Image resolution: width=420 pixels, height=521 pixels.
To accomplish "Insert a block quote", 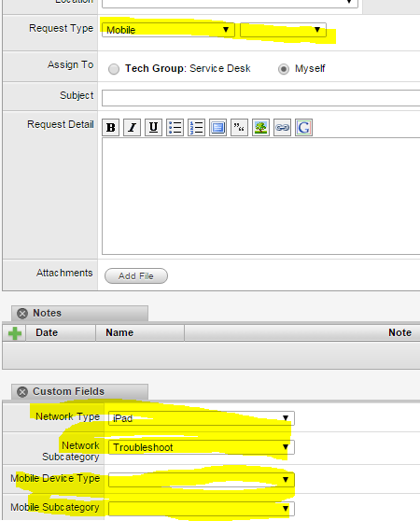I will tap(239, 128).
